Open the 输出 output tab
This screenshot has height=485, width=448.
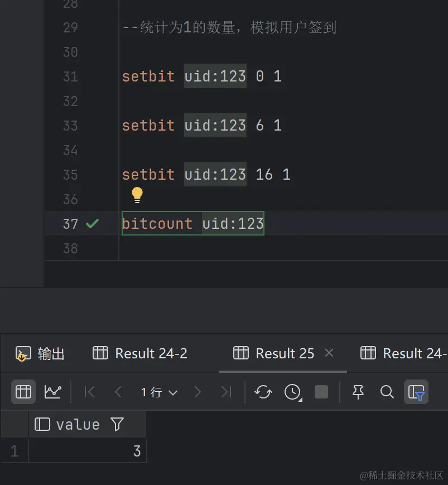(40, 353)
